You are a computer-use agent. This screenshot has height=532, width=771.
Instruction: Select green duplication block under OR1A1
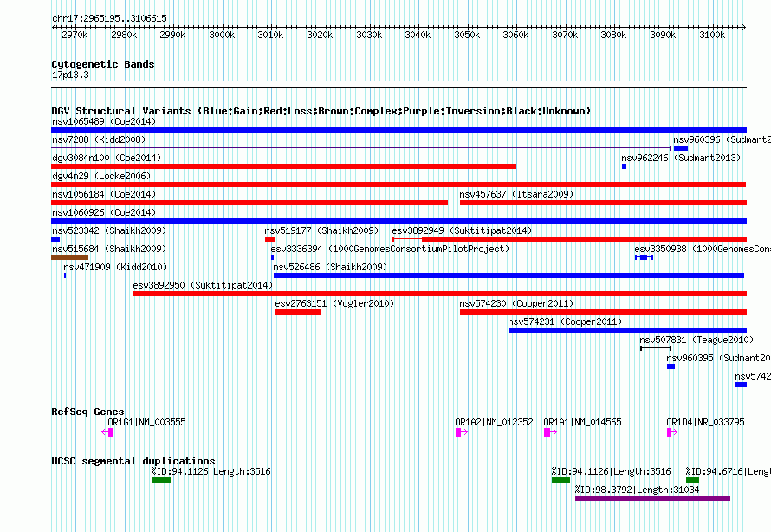560,480
